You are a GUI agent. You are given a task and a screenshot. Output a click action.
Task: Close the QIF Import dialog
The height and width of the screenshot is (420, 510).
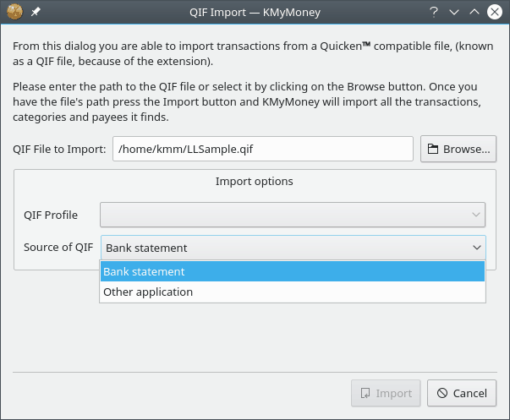point(495,12)
